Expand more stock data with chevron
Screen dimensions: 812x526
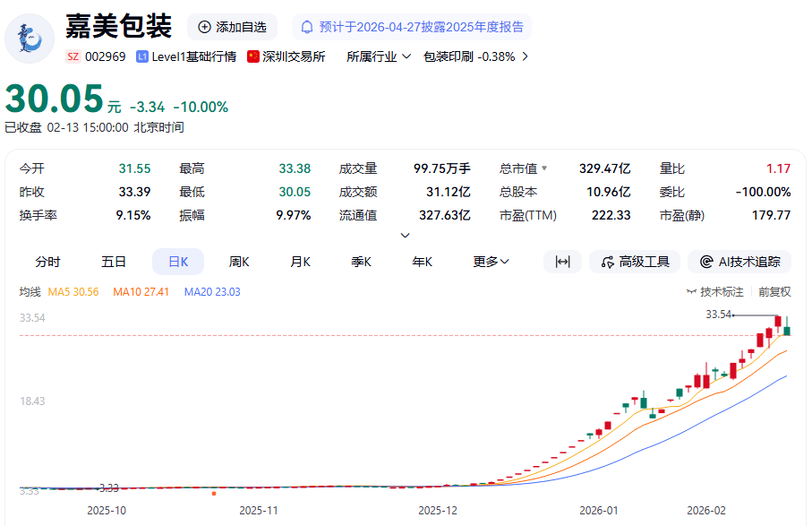click(405, 236)
